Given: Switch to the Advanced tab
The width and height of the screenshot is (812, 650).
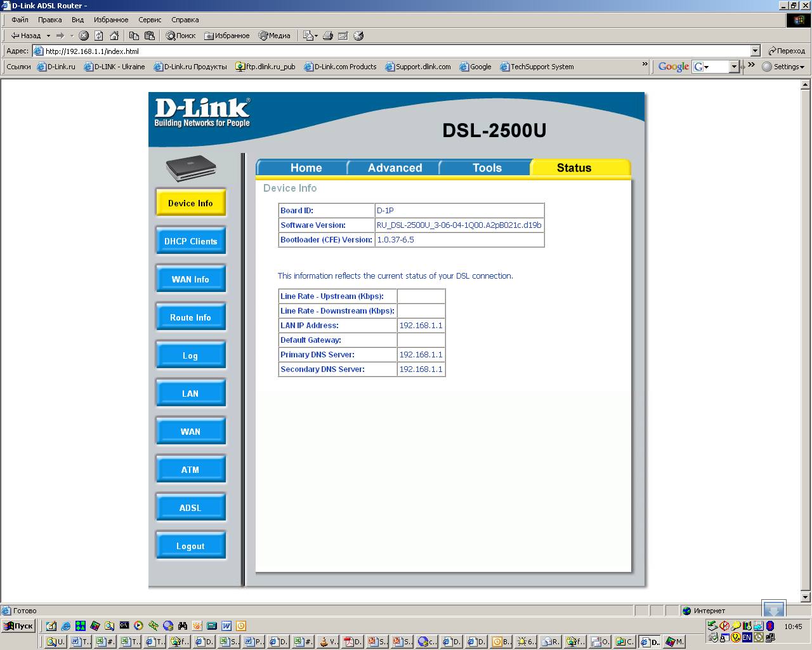Looking at the screenshot, I should (x=395, y=168).
